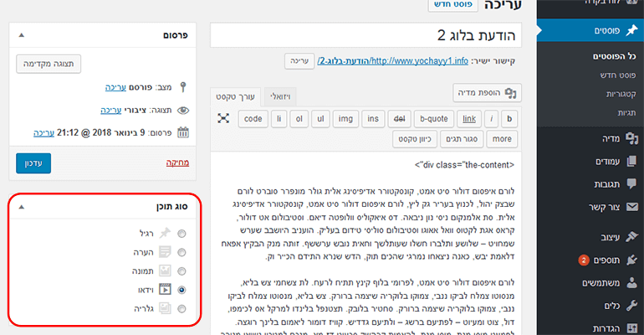The width and height of the screenshot is (644, 335).
Task: Insert ol ordered list quicktag
Action: point(299,119)
